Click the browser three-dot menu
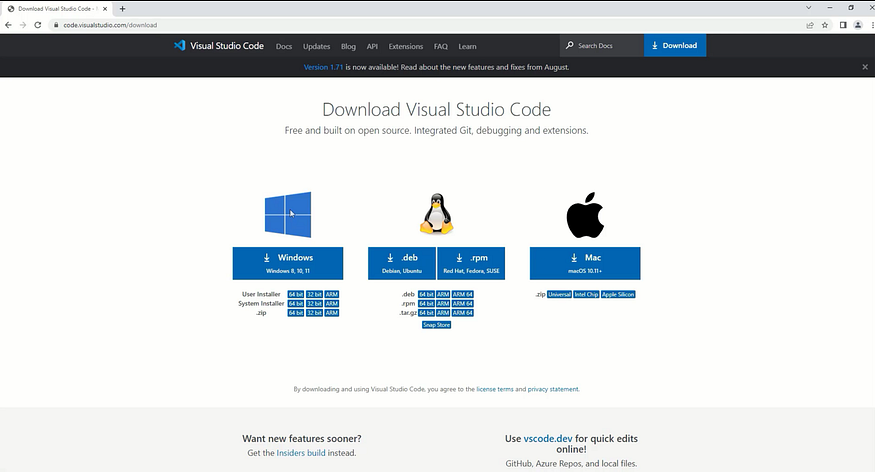Image resolution: width=875 pixels, height=472 pixels. click(x=872, y=25)
